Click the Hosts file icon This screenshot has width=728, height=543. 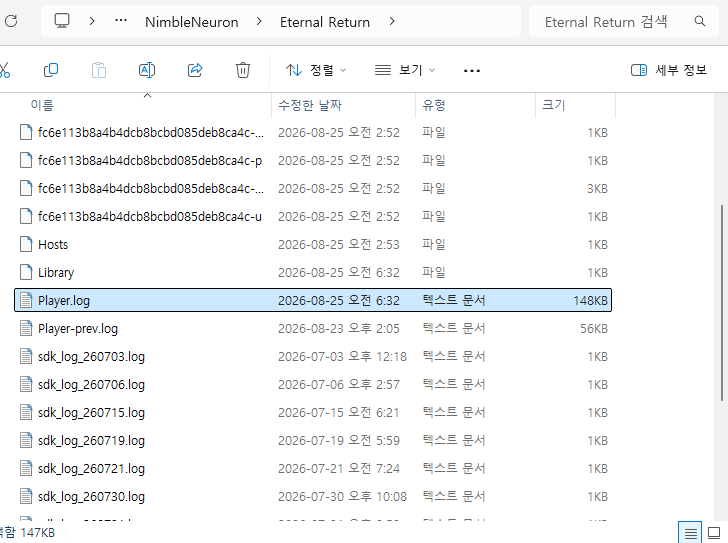click(26, 244)
